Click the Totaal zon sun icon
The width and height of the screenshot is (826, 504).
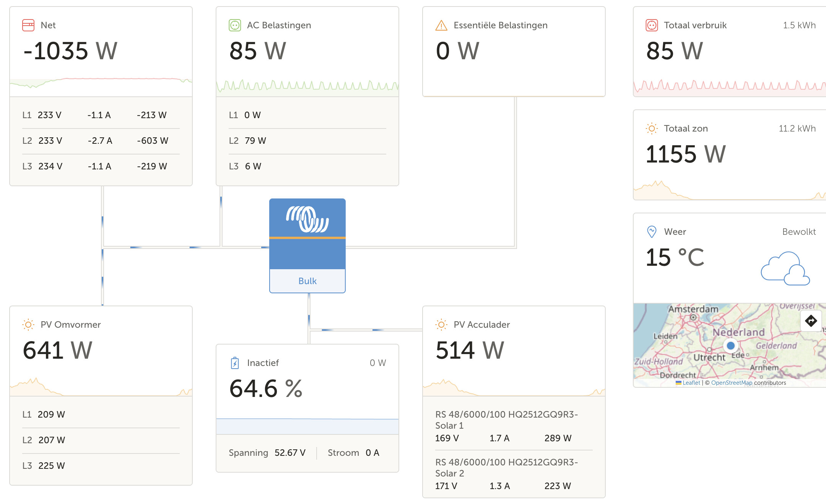[652, 128]
